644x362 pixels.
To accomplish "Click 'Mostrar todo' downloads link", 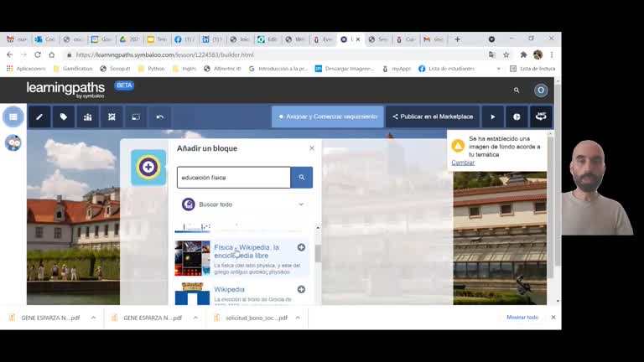I will point(522,318).
